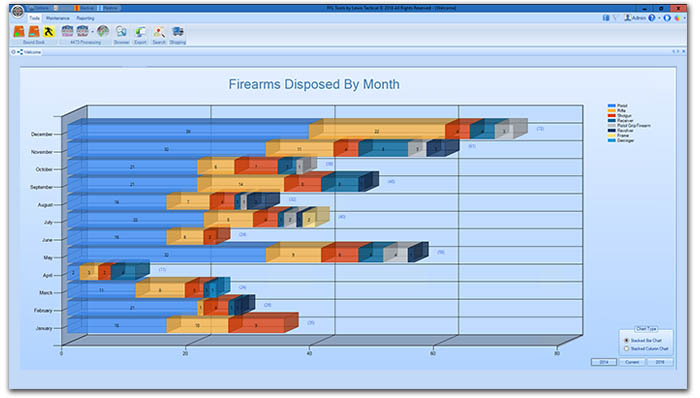
Task: Open the Export tool
Action: point(141,32)
